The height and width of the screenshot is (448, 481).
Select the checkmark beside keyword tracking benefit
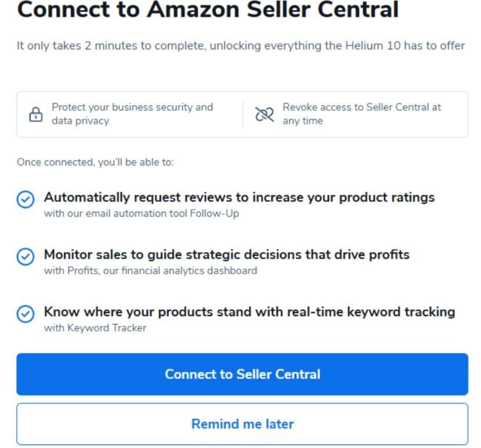click(x=24, y=313)
